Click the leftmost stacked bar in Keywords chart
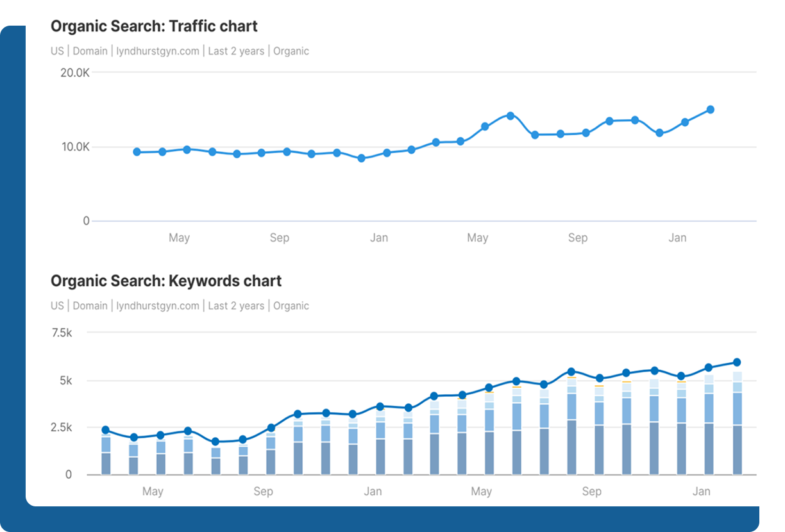785x532 pixels. 106,454
